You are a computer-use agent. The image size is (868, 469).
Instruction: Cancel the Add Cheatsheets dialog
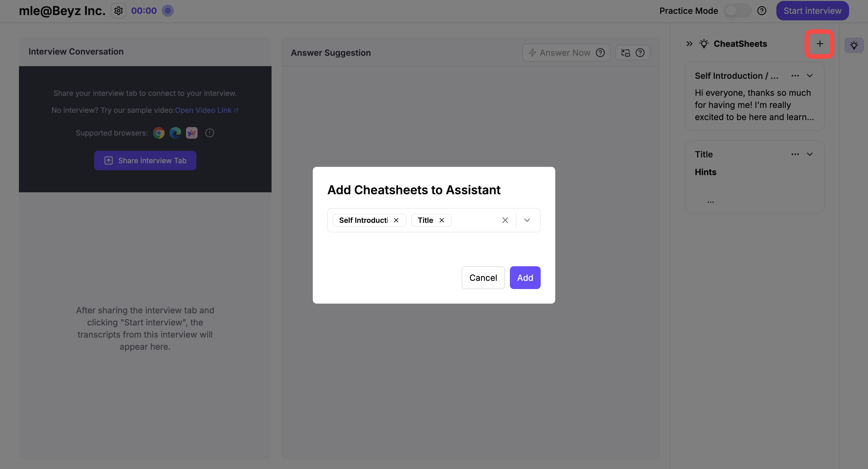click(483, 278)
